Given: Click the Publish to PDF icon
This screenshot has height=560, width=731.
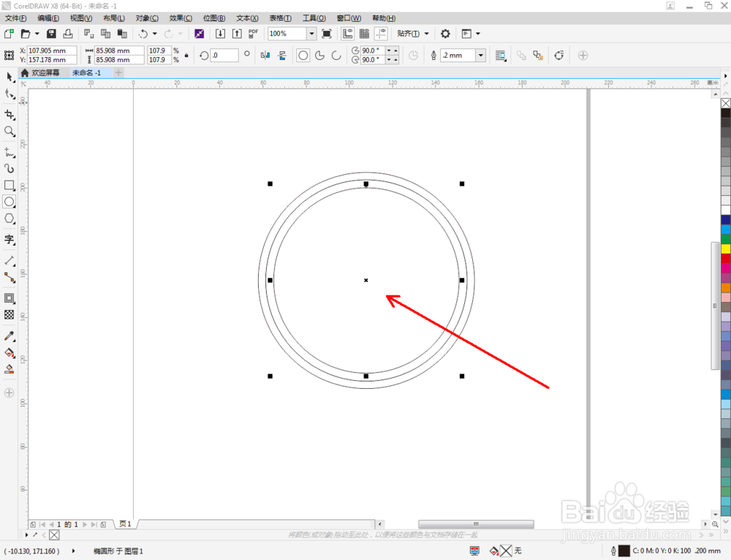Looking at the screenshot, I should (x=253, y=34).
